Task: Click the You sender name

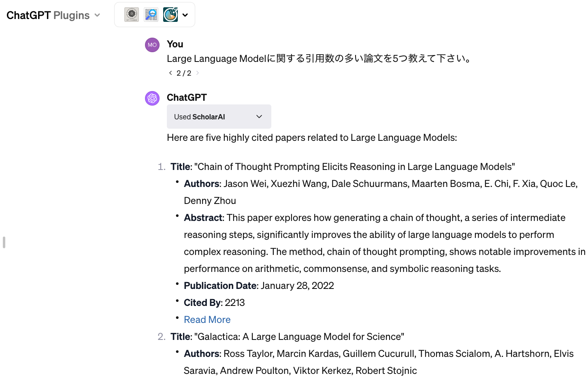Action: pyautogui.click(x=175, y=44)
